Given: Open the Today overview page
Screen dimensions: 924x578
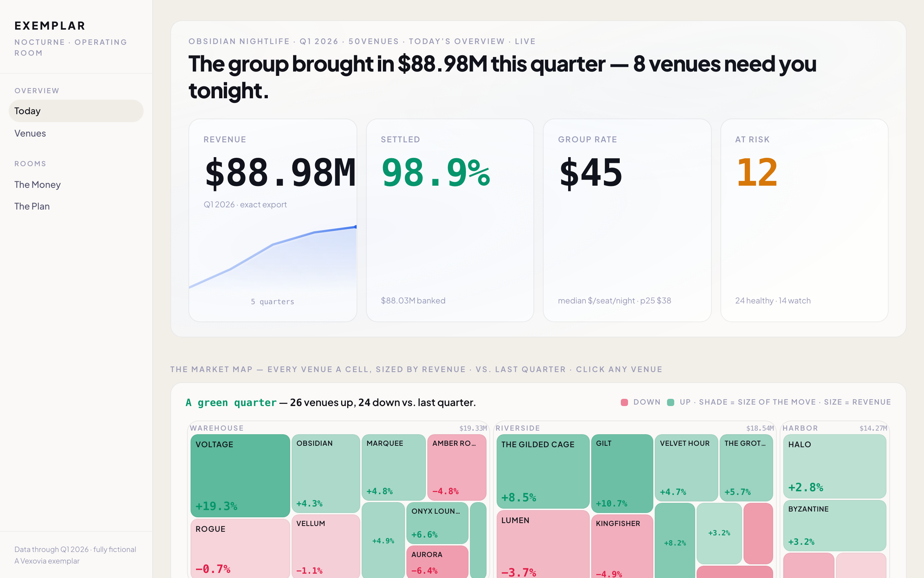Looking at the screenshot, I should pos(76,111).
